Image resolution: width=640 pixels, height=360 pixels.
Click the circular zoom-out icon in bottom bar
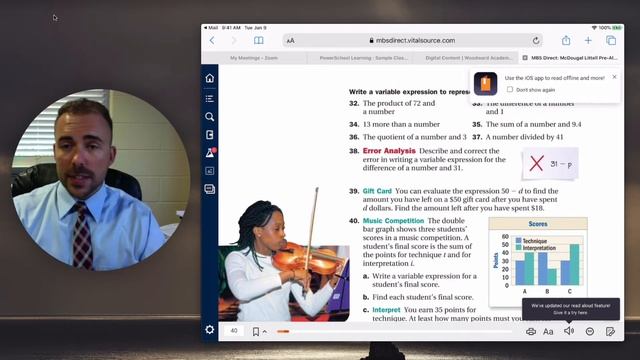click(590, 332)
